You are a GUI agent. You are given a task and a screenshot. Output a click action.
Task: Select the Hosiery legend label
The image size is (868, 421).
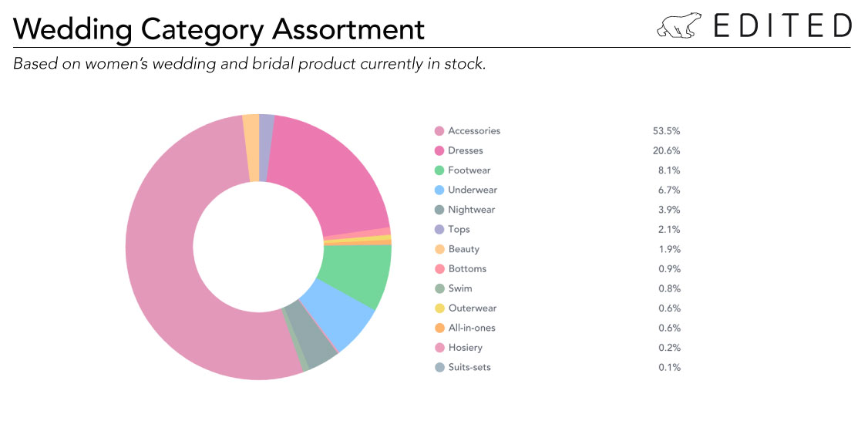click(465, 347)
